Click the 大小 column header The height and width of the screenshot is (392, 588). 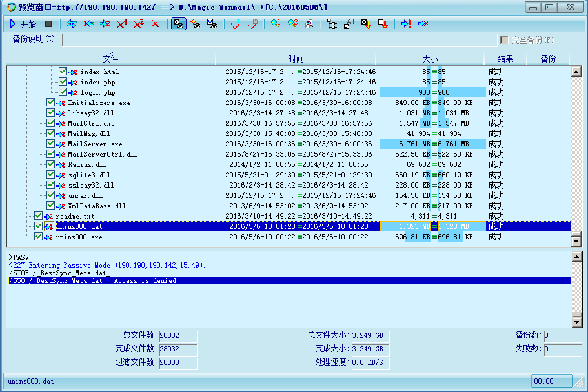coord(429,59)
